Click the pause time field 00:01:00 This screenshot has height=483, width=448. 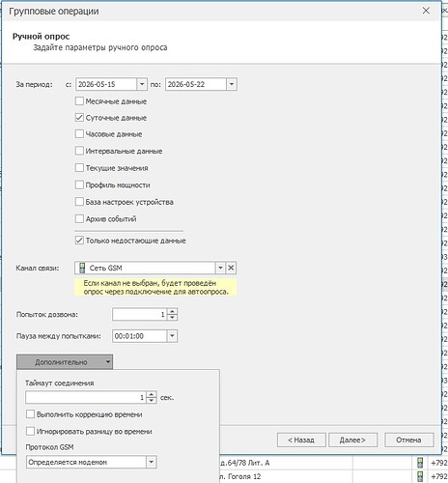(140, 336)
